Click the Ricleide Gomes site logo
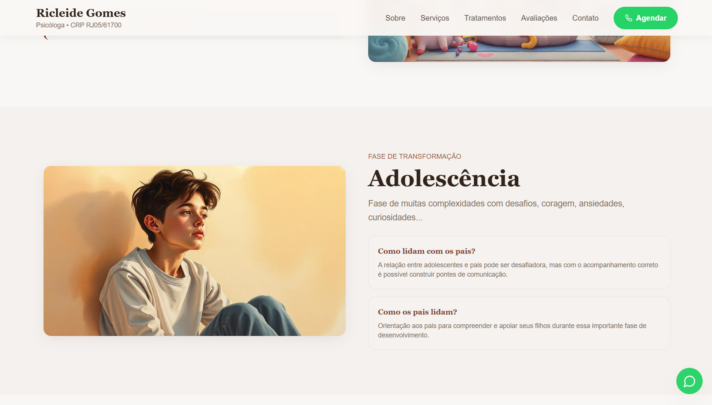This screenshot has width=712, height=405. pyautogui.click(x=81, y=13)
